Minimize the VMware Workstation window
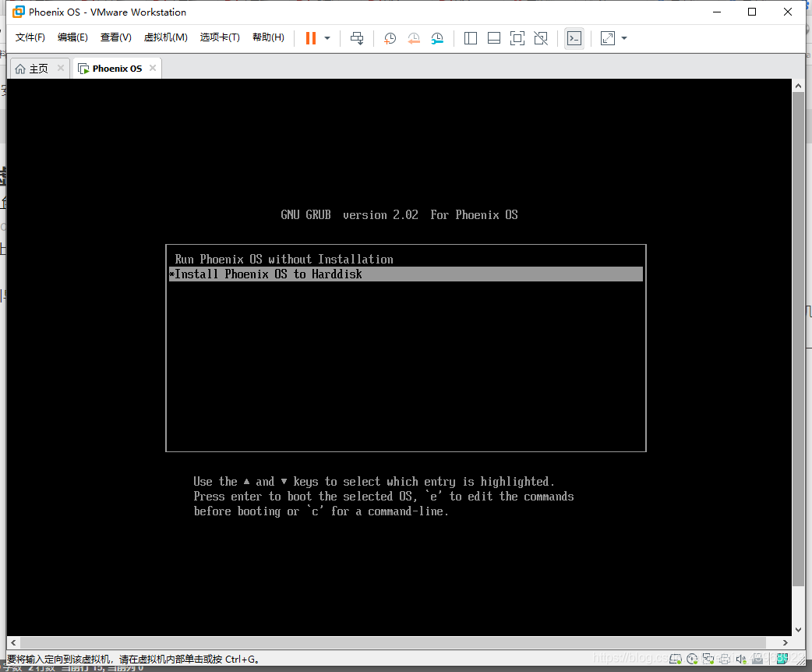812x672 pixels. coord(717,12)
